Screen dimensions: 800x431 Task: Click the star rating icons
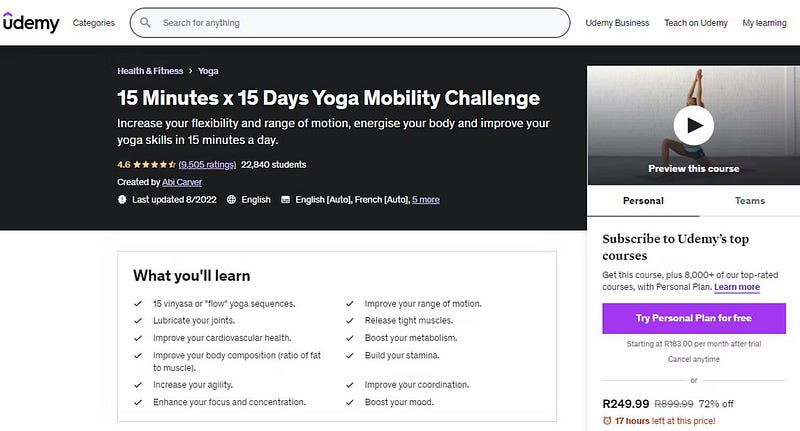pyautogui.click(x=154, y=164)
